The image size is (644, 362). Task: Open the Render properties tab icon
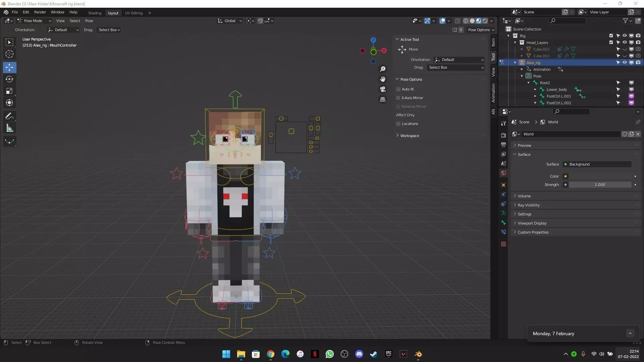click(x=503, y=135)
